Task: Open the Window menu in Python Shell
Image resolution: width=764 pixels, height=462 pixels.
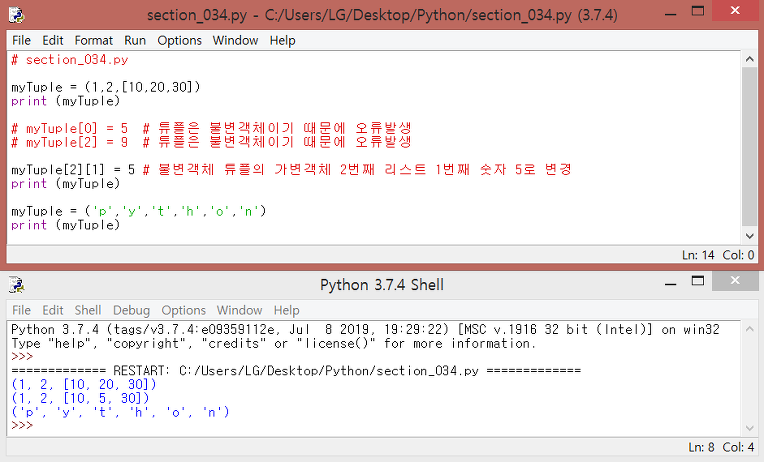Action: click(240, 310)
